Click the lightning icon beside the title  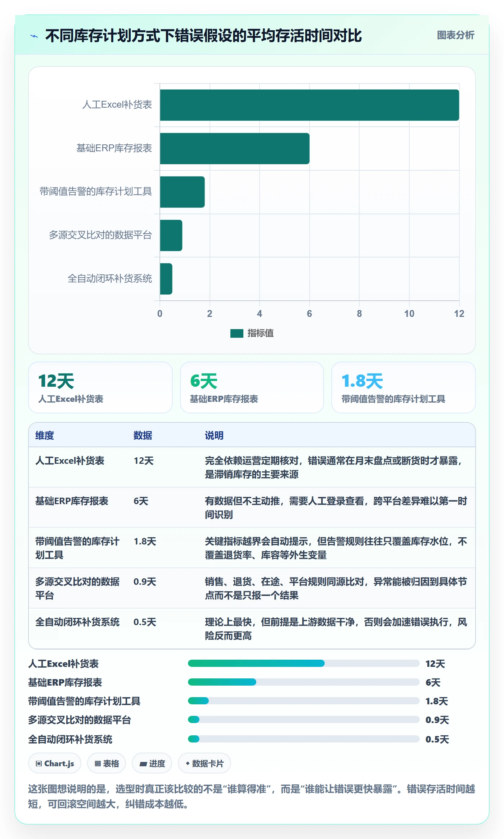[34, 36]
